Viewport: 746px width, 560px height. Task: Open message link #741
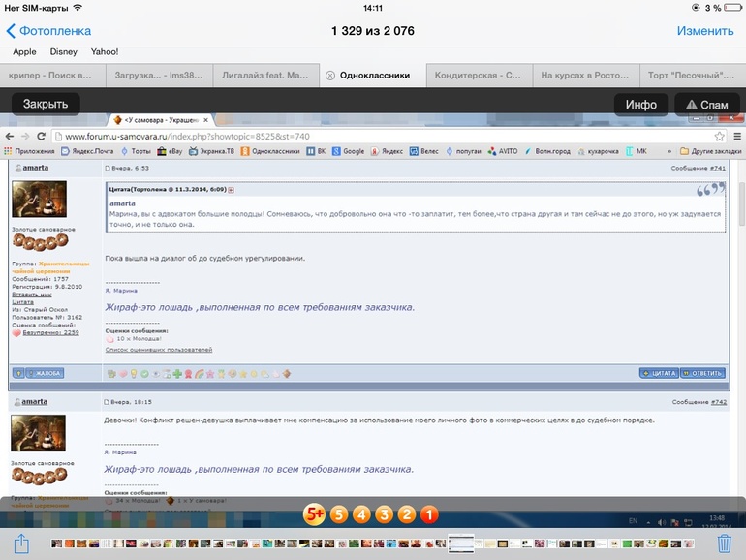click(x=718, y=168)
